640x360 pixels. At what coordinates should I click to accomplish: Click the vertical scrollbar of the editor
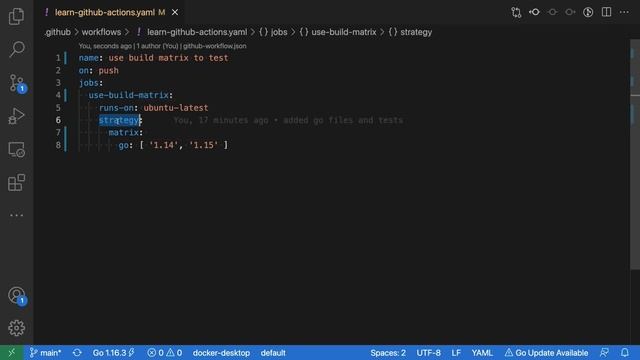click(x=635, y=154)
